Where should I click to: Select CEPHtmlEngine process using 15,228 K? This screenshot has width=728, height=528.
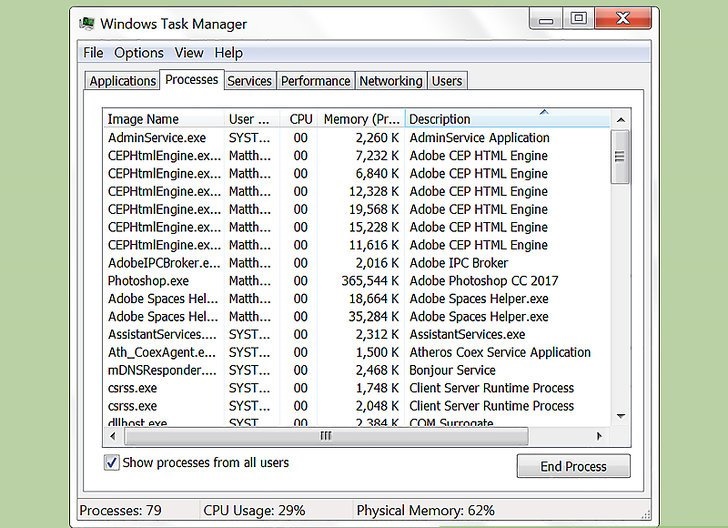357,227
